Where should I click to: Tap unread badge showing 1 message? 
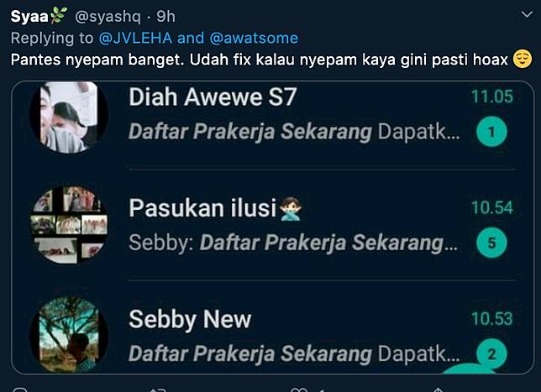[491, 132]
